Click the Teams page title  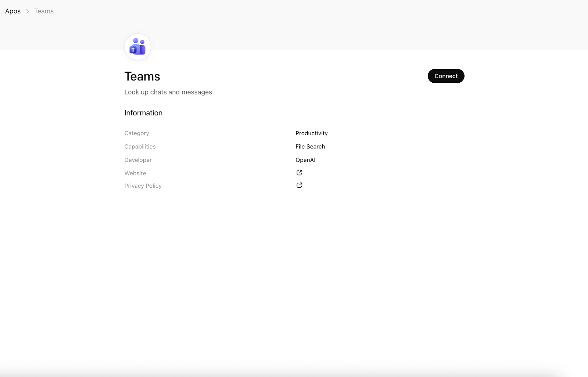142,76
